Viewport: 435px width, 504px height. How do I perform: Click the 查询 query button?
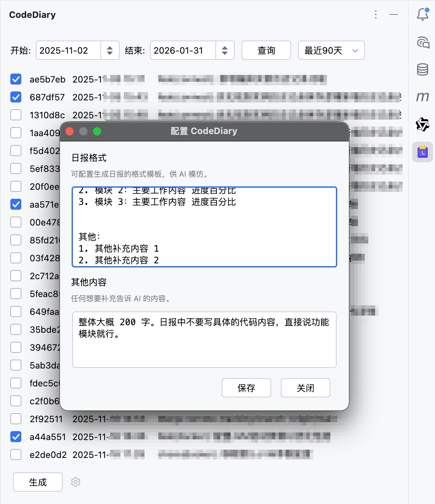[266, 50]
